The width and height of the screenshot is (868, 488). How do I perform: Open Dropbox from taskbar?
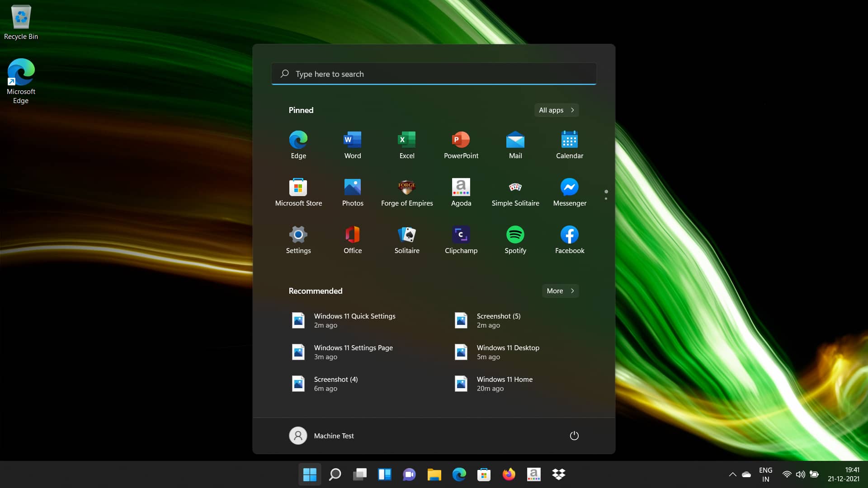point(559,474)
